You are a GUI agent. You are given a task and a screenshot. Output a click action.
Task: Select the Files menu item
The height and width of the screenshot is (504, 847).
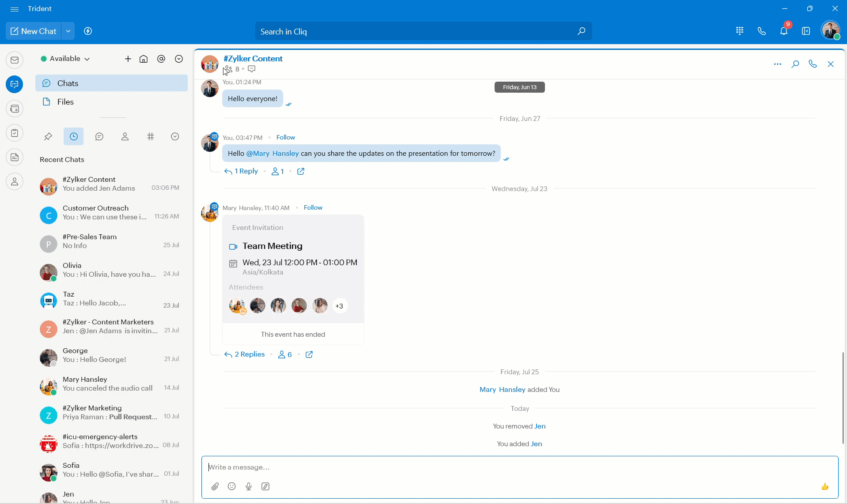(111, 102)
